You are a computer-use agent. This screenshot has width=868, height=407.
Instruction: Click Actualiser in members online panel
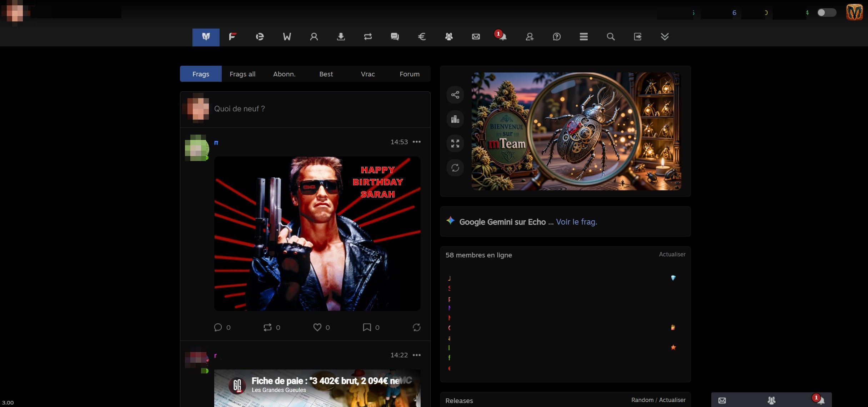(672, 254)
